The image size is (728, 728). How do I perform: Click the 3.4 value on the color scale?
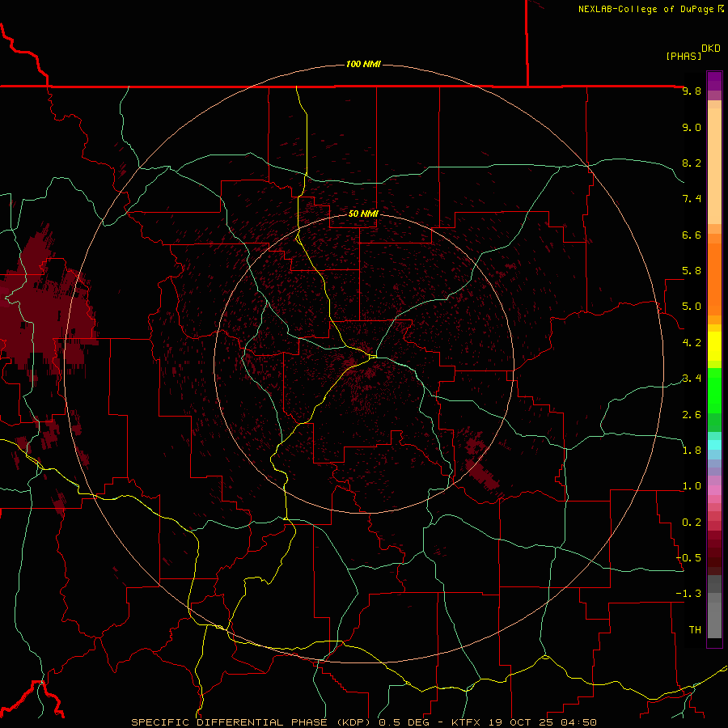pyautogui.click(x=692, y=379)
